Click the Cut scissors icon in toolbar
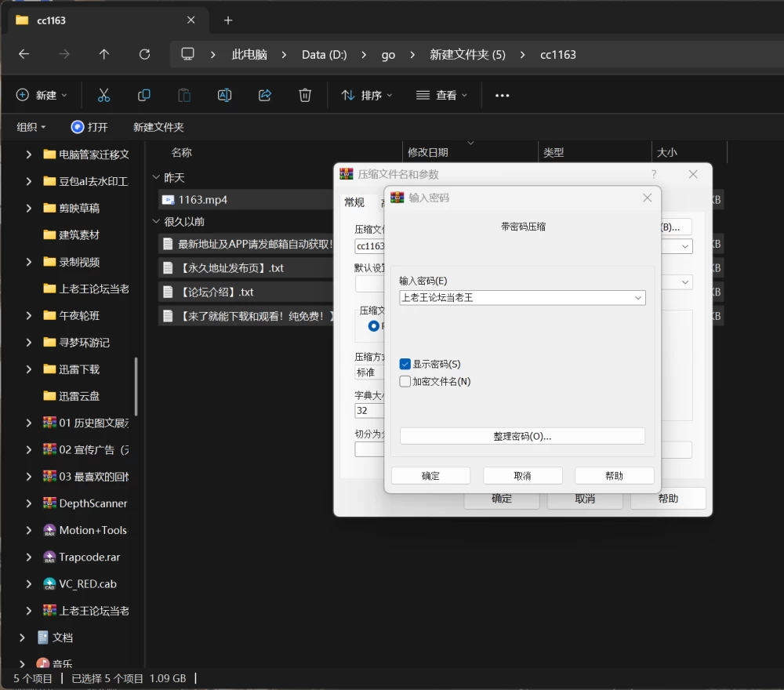Viewport: 784px width, 690px height. [x=103, y=95]
